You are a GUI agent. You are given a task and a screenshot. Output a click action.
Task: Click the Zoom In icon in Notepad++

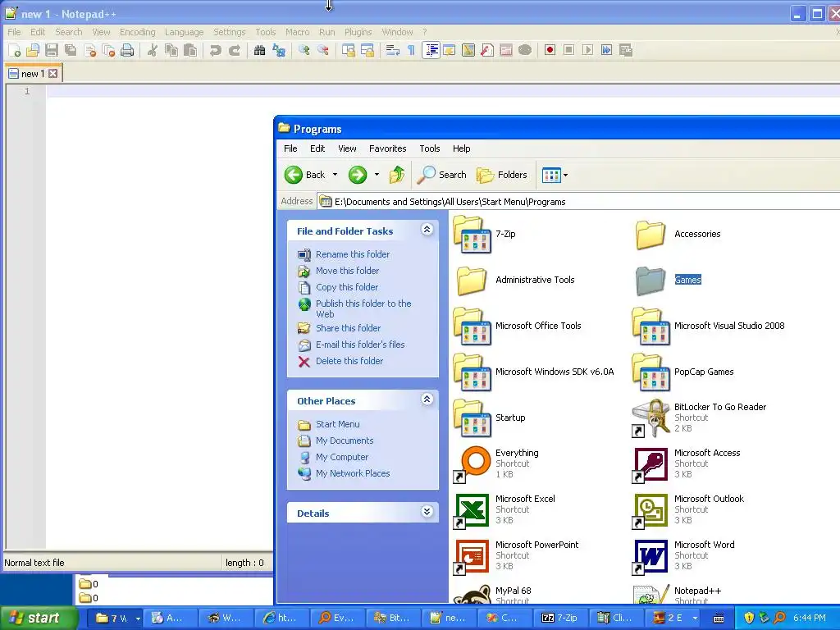tap(304, 50)
